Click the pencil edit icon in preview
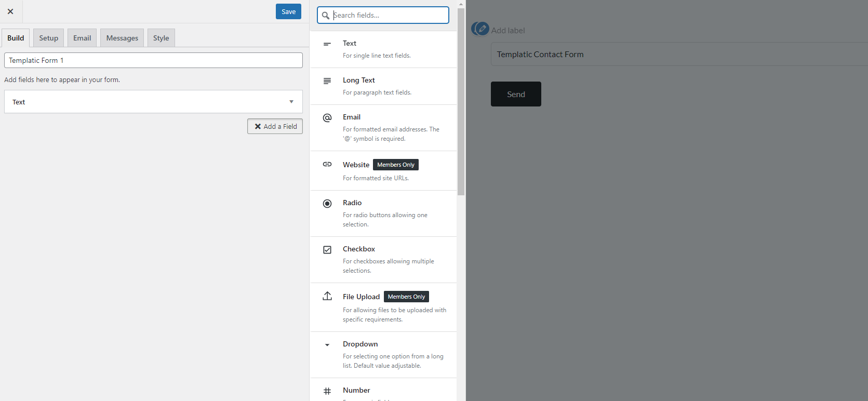This screenshot has height=401, width=868. (483, 29)
